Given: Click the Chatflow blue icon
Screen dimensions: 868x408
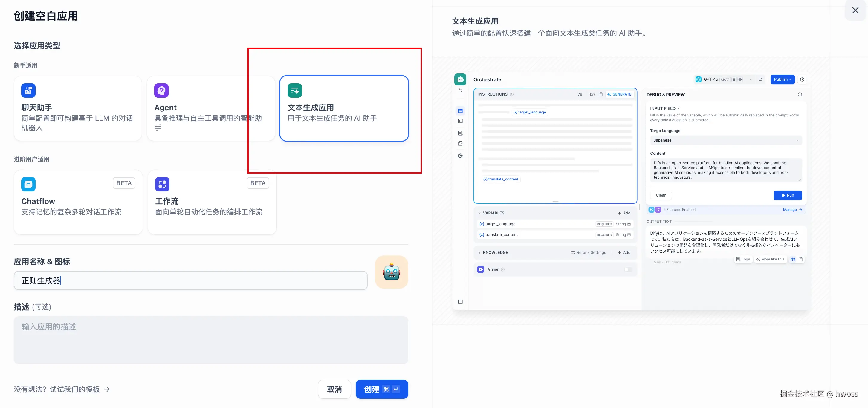Looking at the screenshot, I should (28, 184).
